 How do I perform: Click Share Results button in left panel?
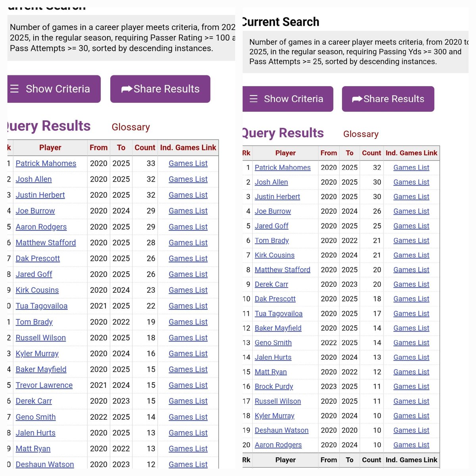(x=160, y=89)
